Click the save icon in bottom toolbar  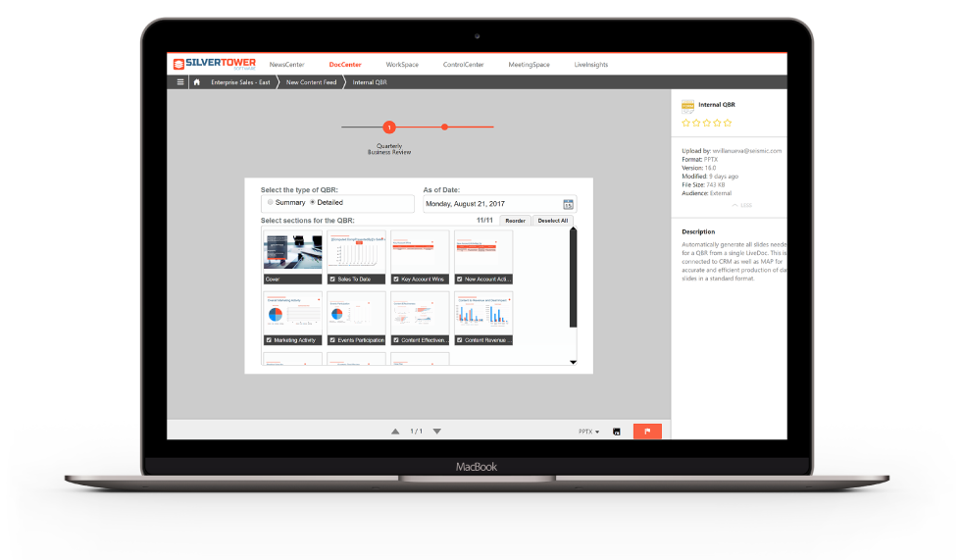coord(617,432)
